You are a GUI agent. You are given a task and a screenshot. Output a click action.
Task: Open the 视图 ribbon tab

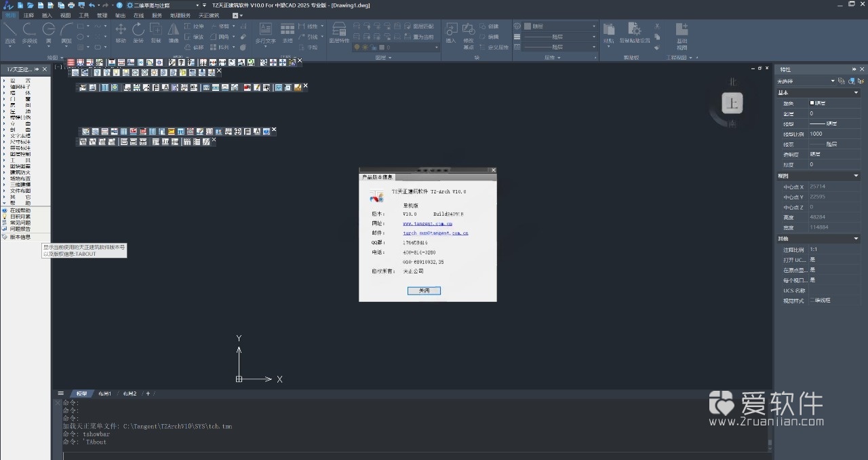pos(65,15)
